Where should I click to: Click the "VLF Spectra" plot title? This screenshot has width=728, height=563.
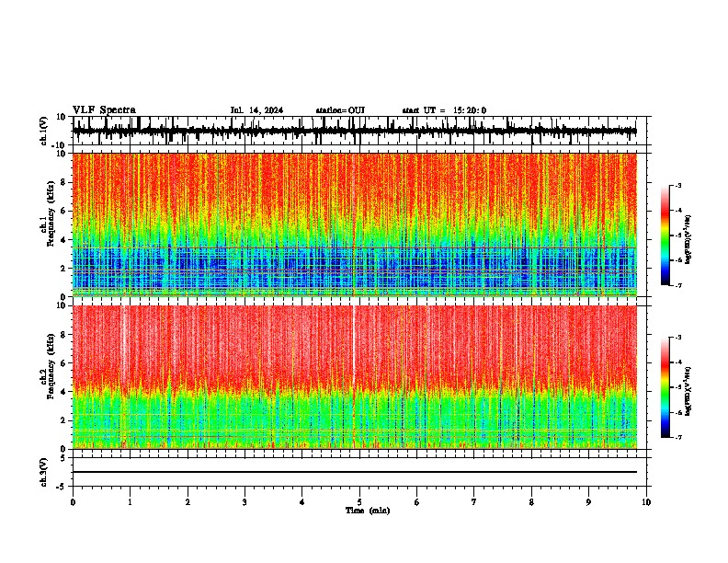(x=104, y=110)
